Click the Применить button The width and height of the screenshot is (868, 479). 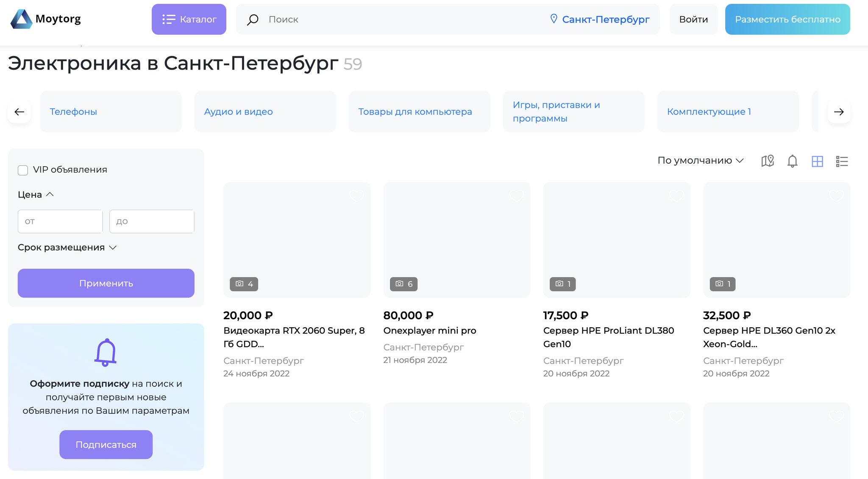coord(106,283)
